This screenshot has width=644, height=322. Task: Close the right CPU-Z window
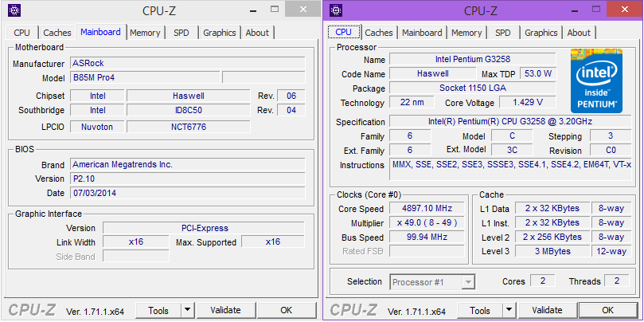point(624,9)
